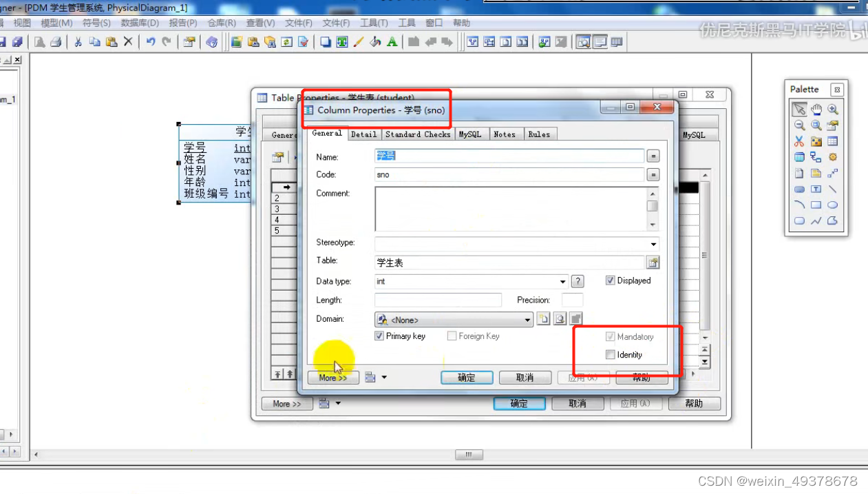Select the Procedure gear tool in Palette
The width and height of the screenshot is (868, 494).
pos(833,157)
